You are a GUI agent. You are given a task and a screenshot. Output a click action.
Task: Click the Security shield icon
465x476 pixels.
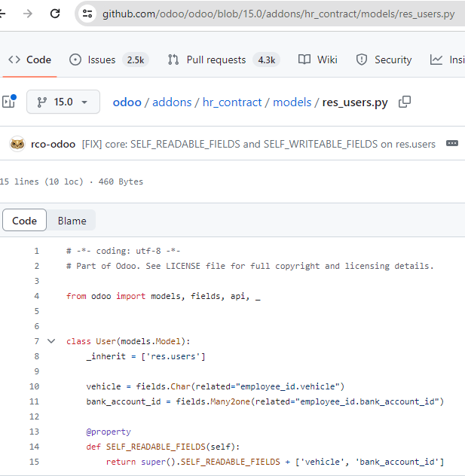click(x=362, y=59)
